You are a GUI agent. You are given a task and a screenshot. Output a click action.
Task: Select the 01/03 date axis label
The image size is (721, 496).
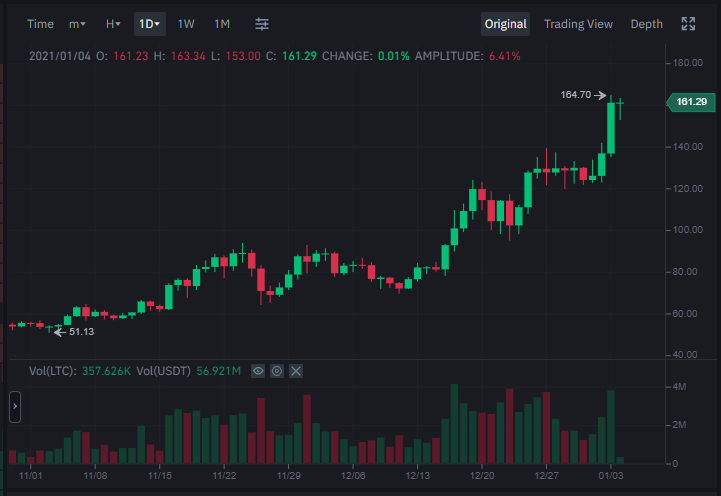[x=611, y=475]
